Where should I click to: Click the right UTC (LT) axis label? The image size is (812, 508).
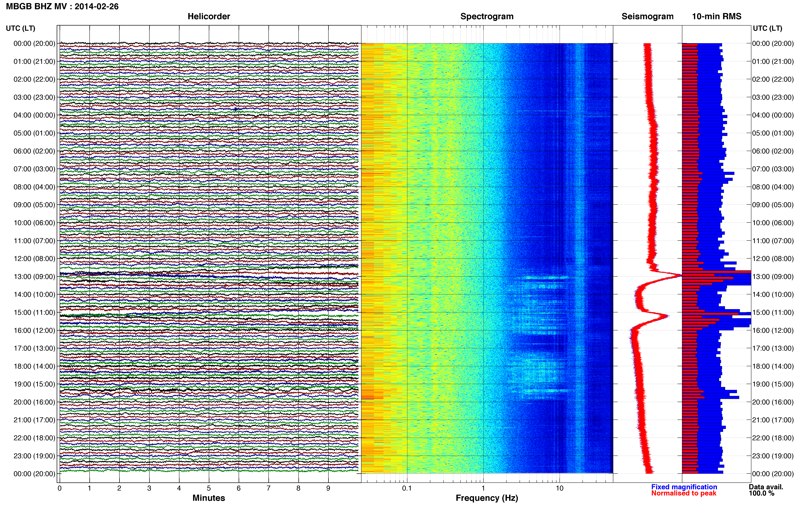pos(767,28)
